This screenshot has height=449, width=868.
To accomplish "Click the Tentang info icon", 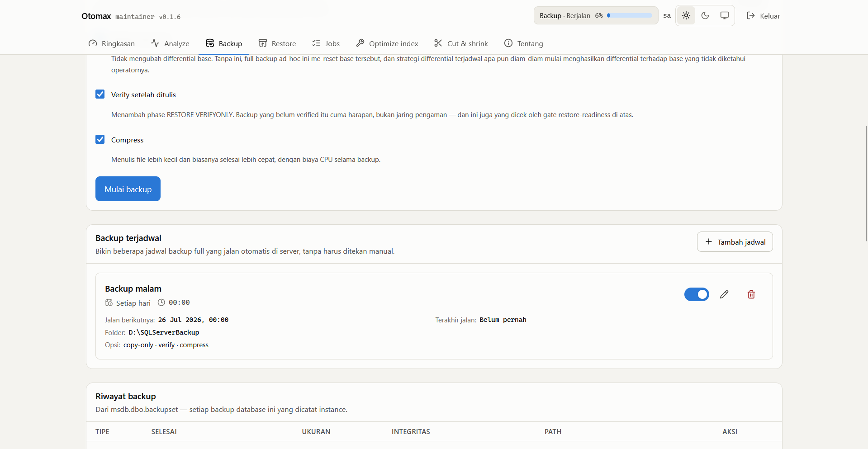I will tap(508, 43).
